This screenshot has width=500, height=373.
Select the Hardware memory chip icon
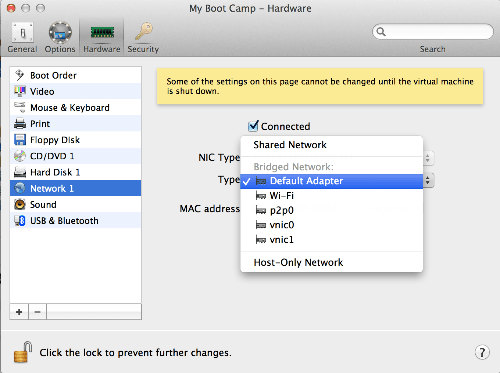[x=102, y=33]
